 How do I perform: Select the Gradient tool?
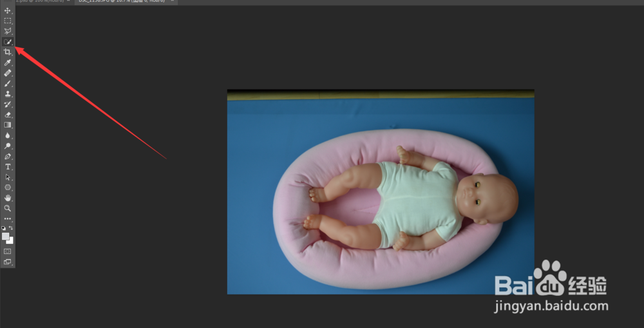point(7,125)
